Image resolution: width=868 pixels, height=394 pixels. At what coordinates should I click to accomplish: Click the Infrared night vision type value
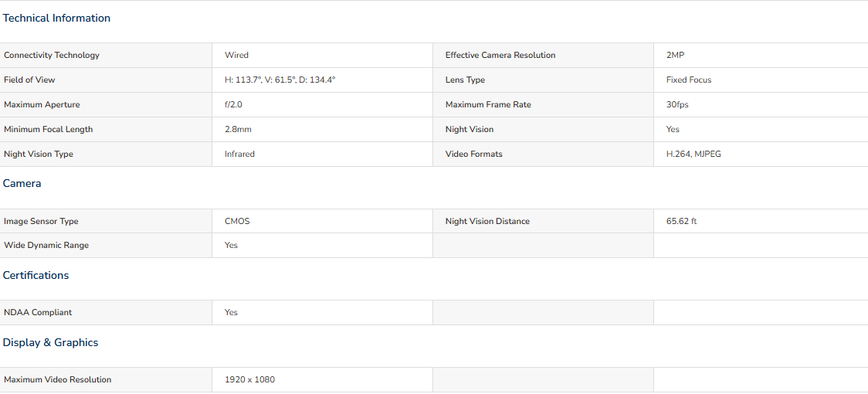pyautogui.click(x=239, y=154)
